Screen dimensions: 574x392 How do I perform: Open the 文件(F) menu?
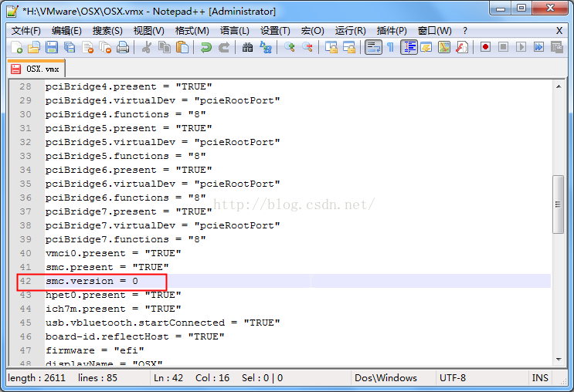pyautogui.click(x=25, y=30)
